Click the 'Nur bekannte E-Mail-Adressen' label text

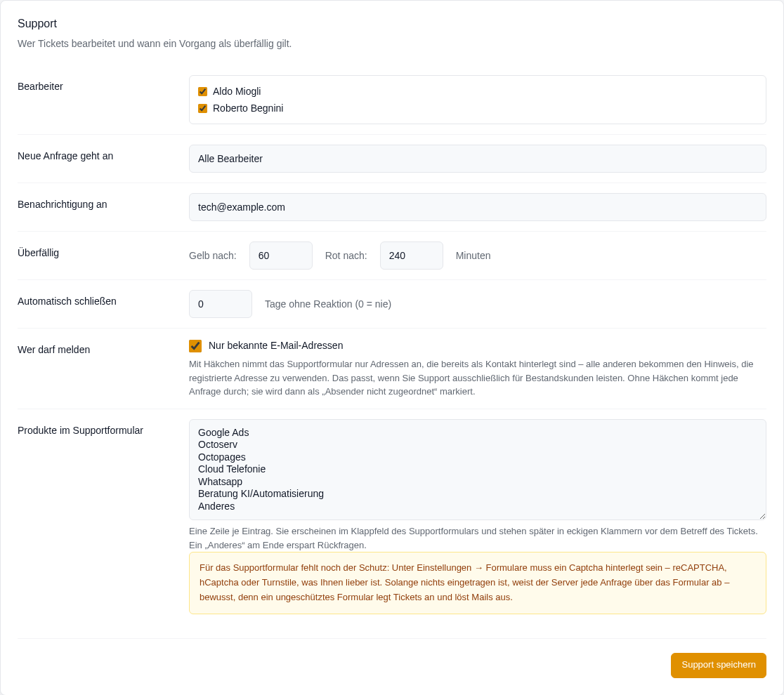(275, 346)
